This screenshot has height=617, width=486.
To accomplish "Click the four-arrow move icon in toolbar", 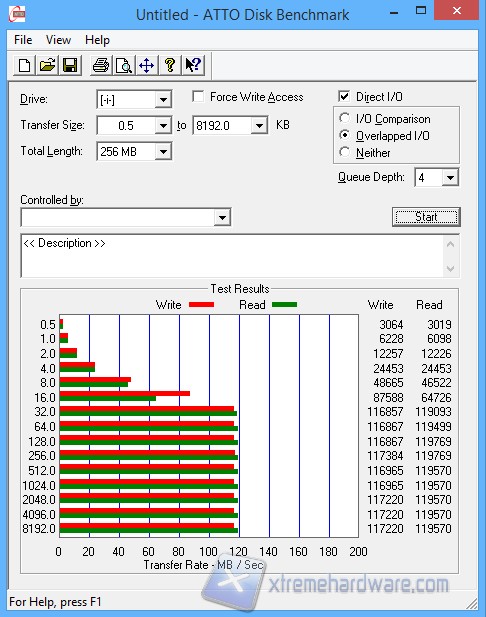I will coord(146,65).
